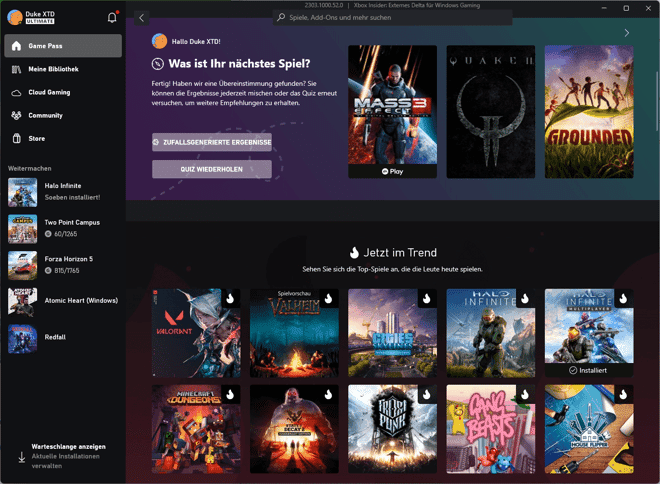
Task: Click the Community people icon in sidebar
Action: pyautogui.click(x=17, y=115)
